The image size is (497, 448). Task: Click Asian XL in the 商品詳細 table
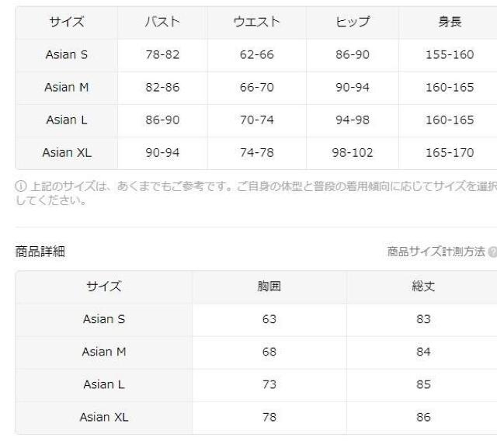[103, 417]
